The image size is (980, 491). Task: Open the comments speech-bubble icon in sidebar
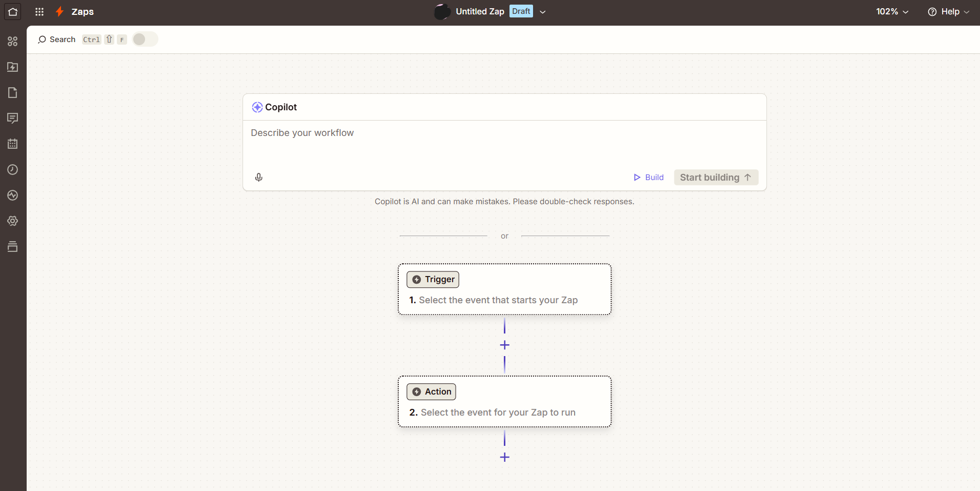click(13, 118)
